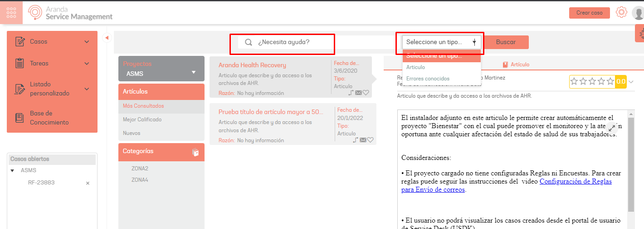Click the Casos abiertos header
This screenshot has height=229, width=644.
(x=53, y=159)
